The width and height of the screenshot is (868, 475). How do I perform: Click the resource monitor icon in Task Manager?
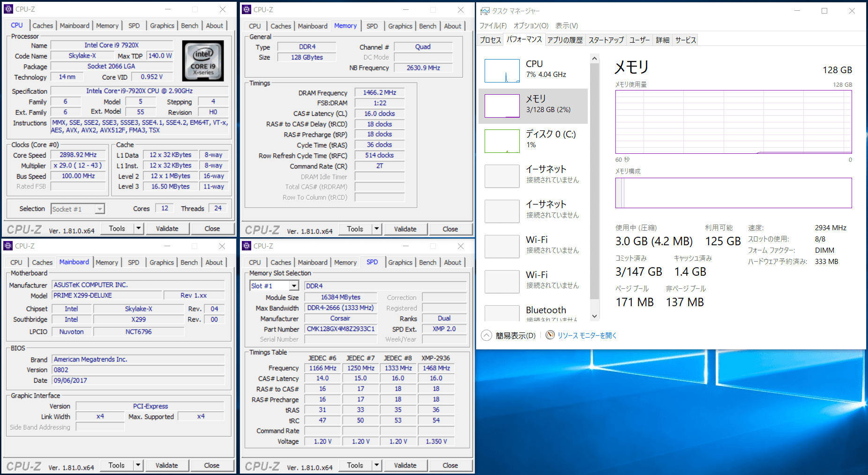(x=550, y=335)
